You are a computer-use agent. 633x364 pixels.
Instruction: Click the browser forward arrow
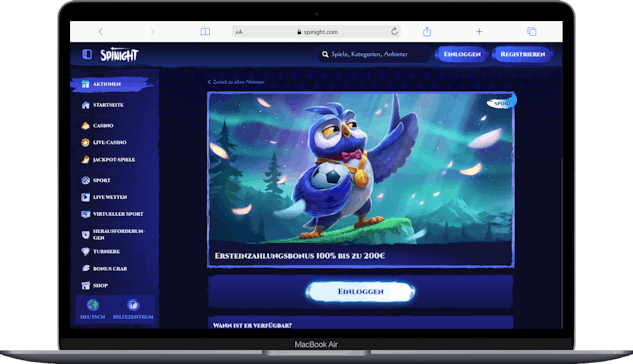tap(152, 31)
